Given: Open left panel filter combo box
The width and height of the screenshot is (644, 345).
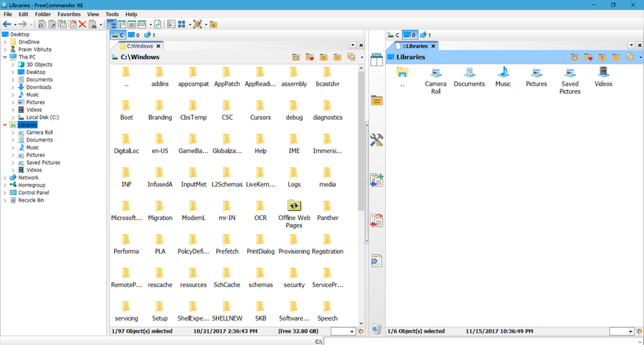Looking at the screenshot, I should (x=343, y=331).
